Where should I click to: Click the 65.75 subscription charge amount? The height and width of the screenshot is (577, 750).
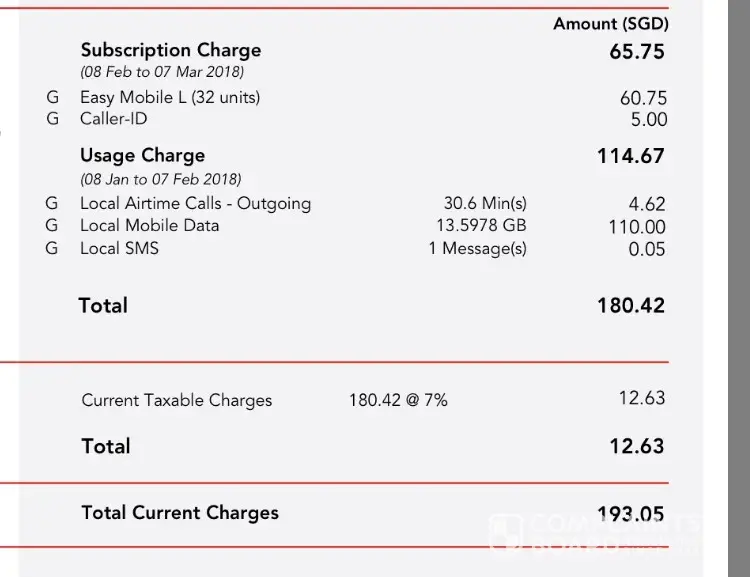click(x=637, y=53)
